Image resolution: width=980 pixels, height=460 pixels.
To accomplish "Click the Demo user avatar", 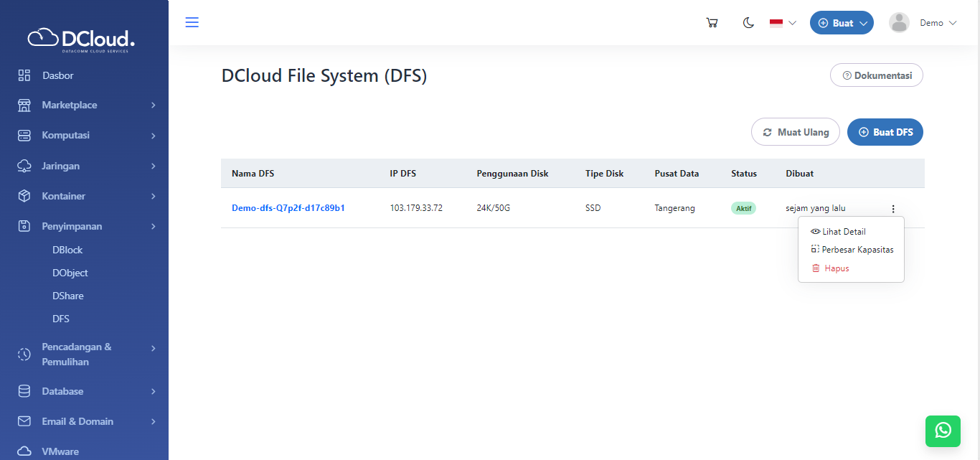I will (x=899, y=23).
